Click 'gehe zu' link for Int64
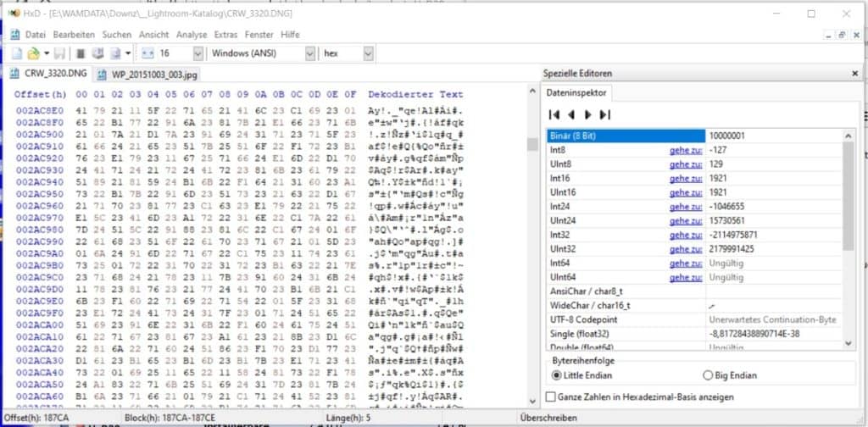This screenshot has width=868, height=427. click(x=686, y=263)
